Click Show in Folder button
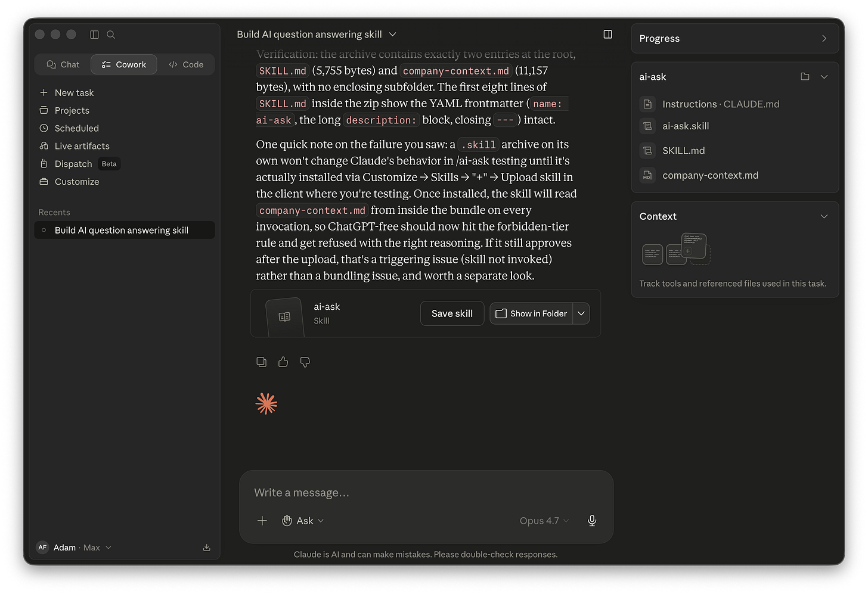 click(531, 313)
